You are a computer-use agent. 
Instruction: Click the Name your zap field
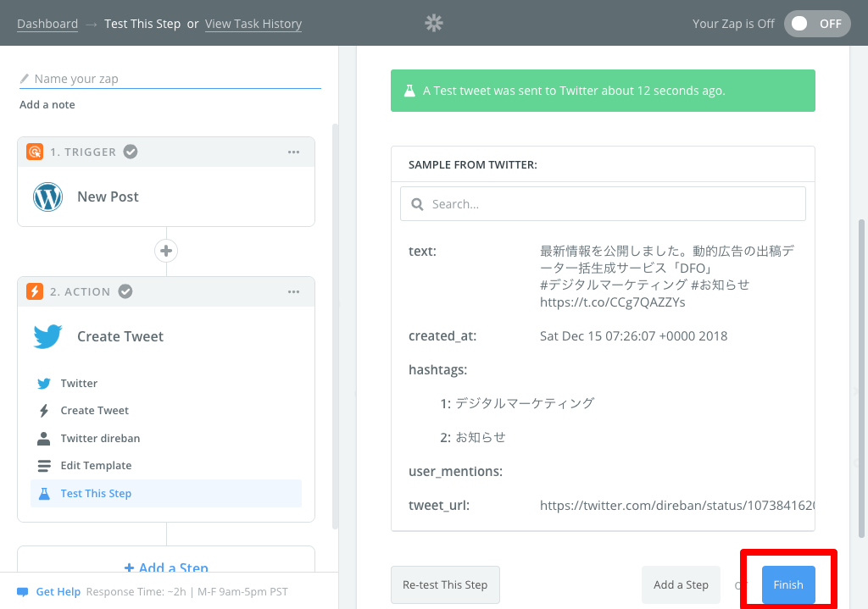coord(170,79)
